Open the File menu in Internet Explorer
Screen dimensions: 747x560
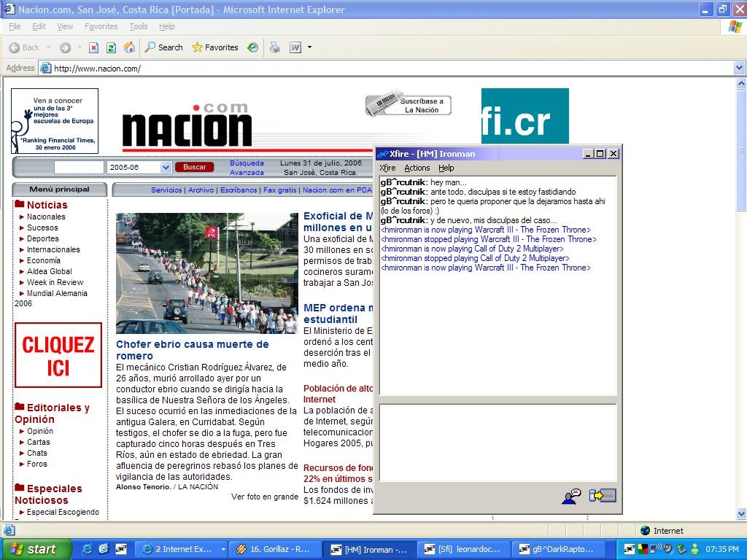point(15,27)
